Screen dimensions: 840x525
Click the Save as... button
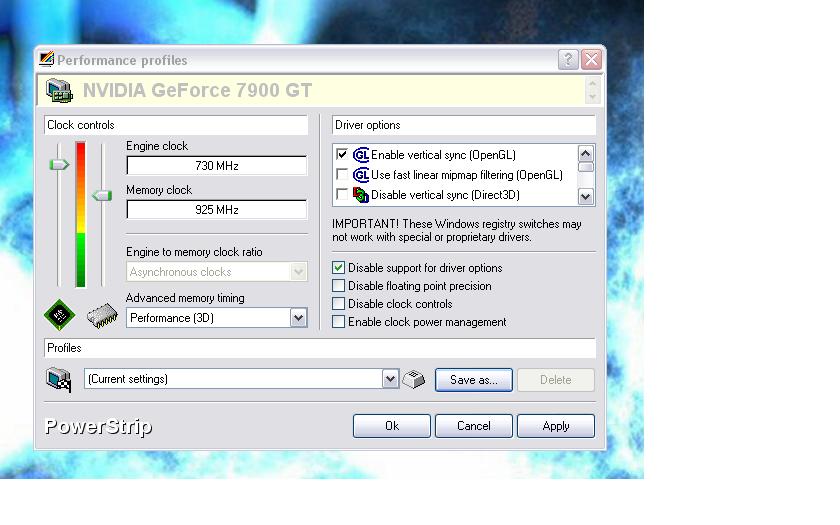coord(474,380)
